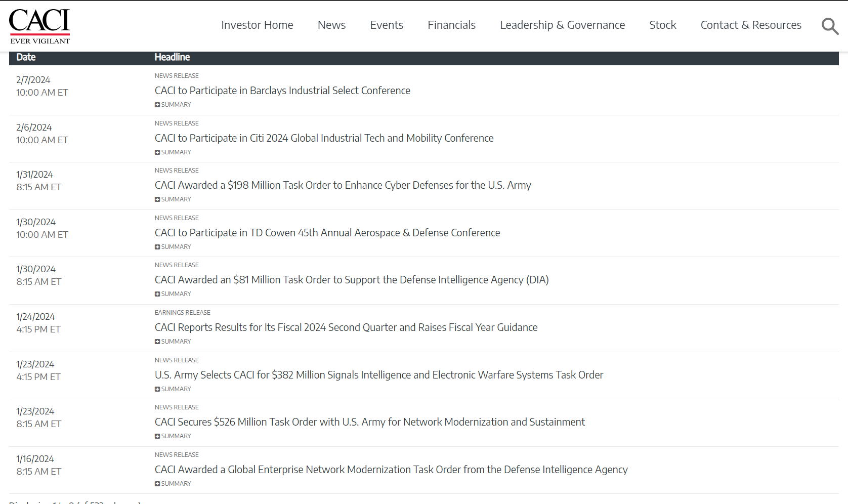Select the 2/6/2024 date cell
The height and width of the screenshot is (504, 848).
(34, 128)
